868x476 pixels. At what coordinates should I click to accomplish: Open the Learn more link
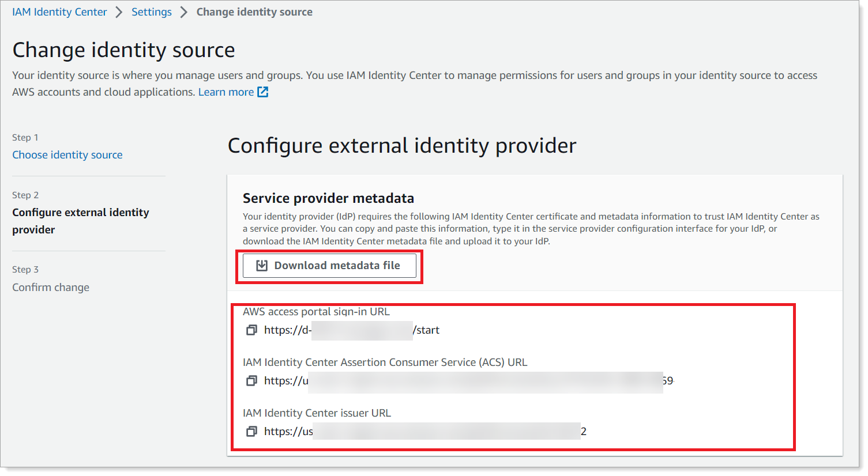pos(226,91)
